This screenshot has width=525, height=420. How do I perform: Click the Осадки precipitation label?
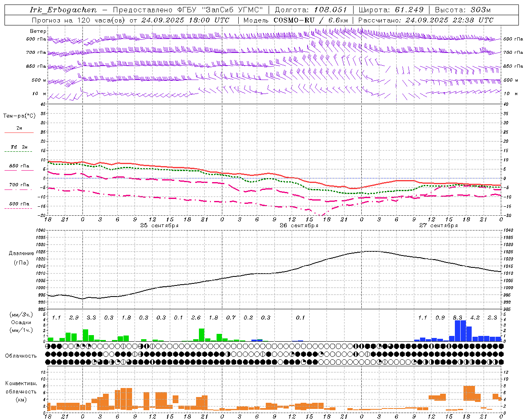tap(21, 322)
